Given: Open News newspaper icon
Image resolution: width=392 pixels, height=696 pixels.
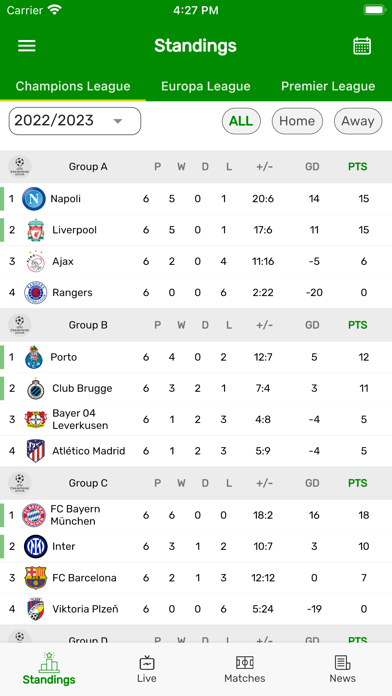Looking at the screenshot, I should pos(342,663).
